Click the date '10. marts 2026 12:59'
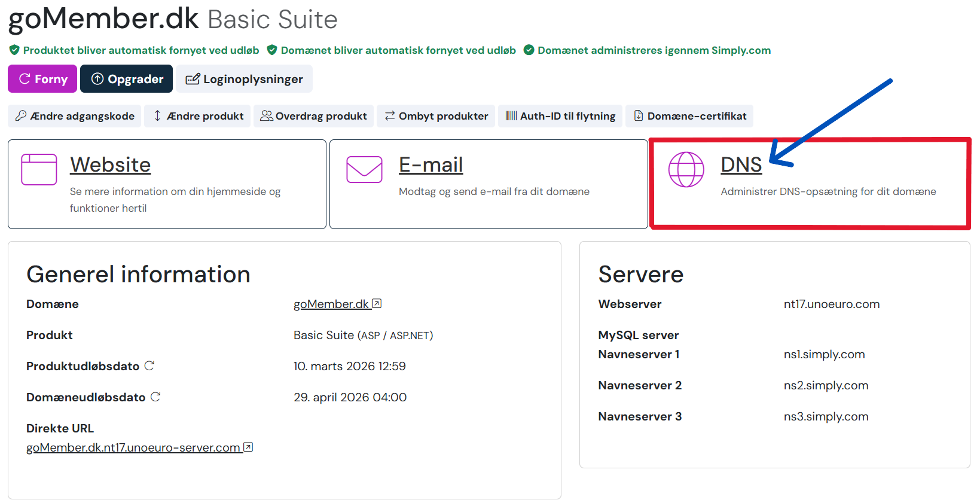Image resolution: width=980 pixels, height=503 pixels. click(x=350, y=366)
